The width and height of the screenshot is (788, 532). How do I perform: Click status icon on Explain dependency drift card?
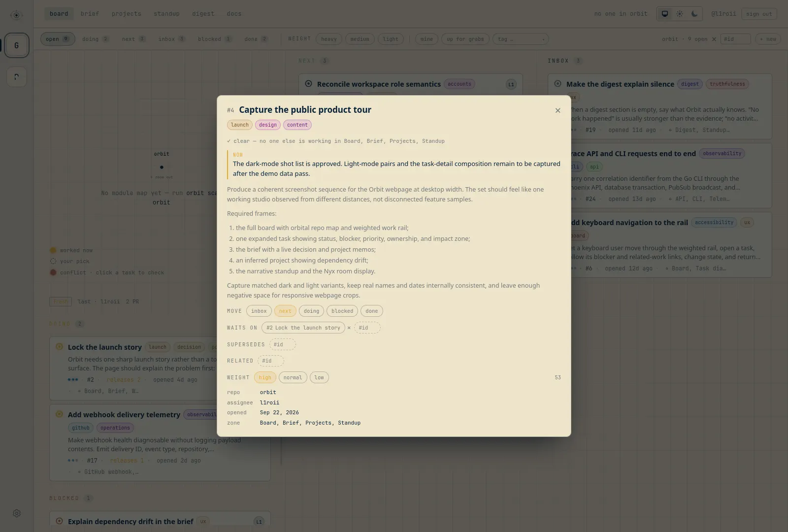(59, 521)
